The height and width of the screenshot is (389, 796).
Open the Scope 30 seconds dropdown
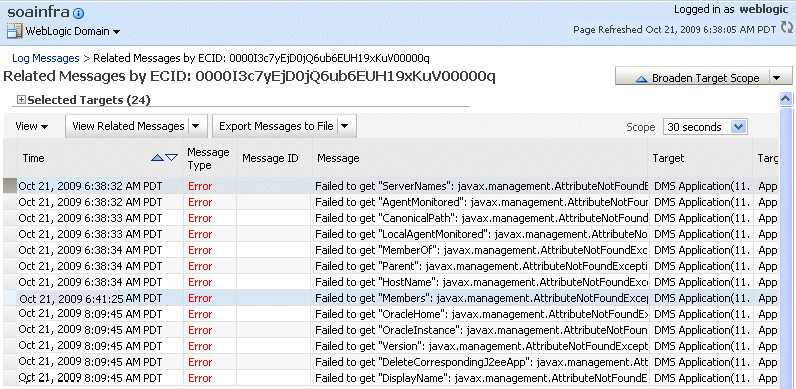[705, 127]
